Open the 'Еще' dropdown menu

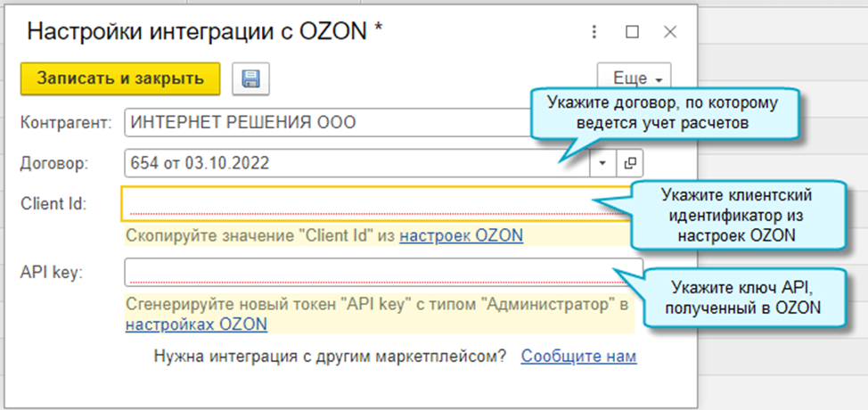633,78
